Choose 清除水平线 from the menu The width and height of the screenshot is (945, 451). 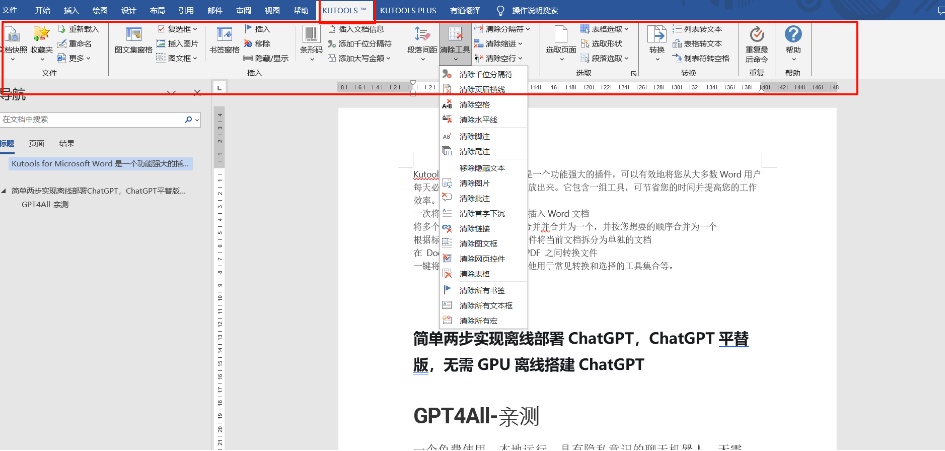point(484,119)
